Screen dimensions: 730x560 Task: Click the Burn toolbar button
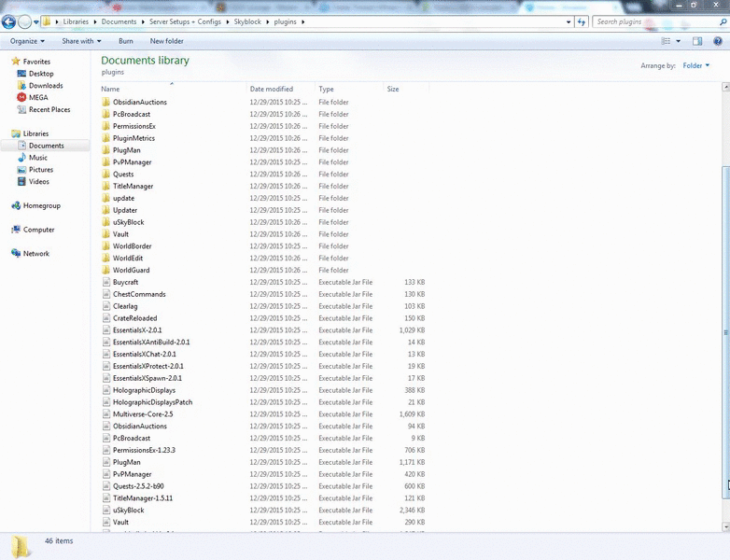coord(126,41)
